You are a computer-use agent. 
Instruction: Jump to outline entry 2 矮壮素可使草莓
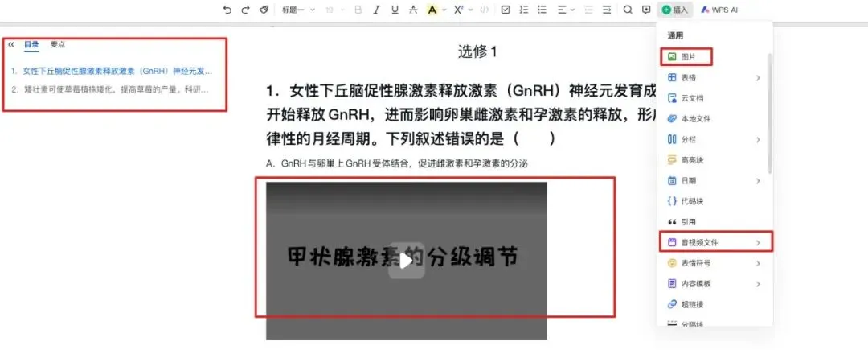[111, 89]
